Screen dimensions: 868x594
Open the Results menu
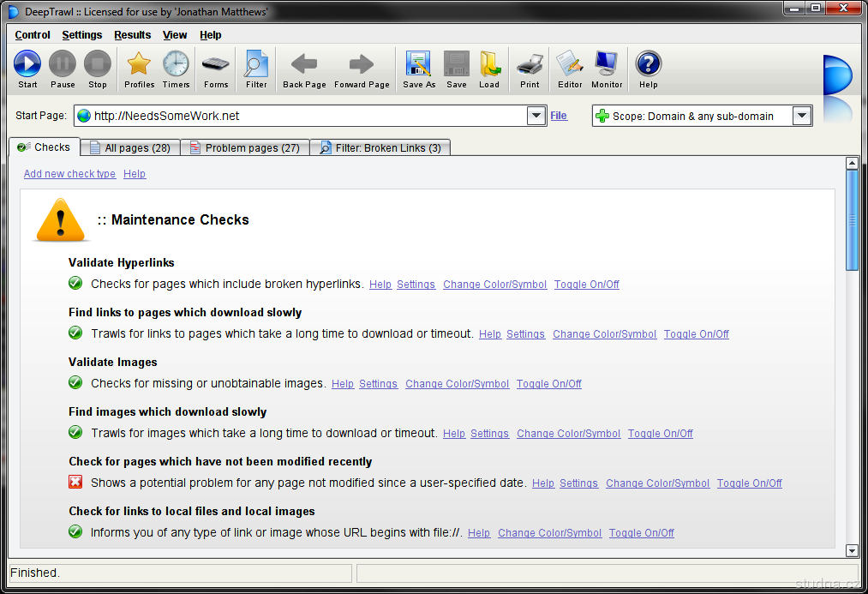(x=132, y=35)
